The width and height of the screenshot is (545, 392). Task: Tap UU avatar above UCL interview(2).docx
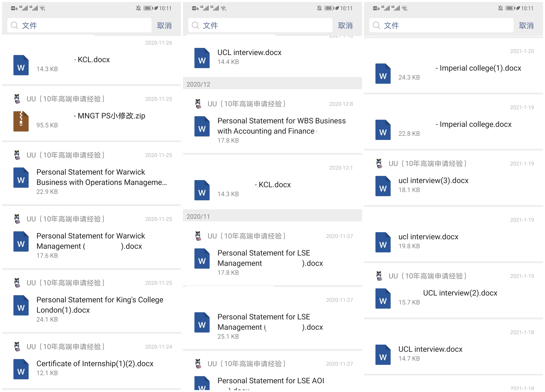[x=379, y=276]
